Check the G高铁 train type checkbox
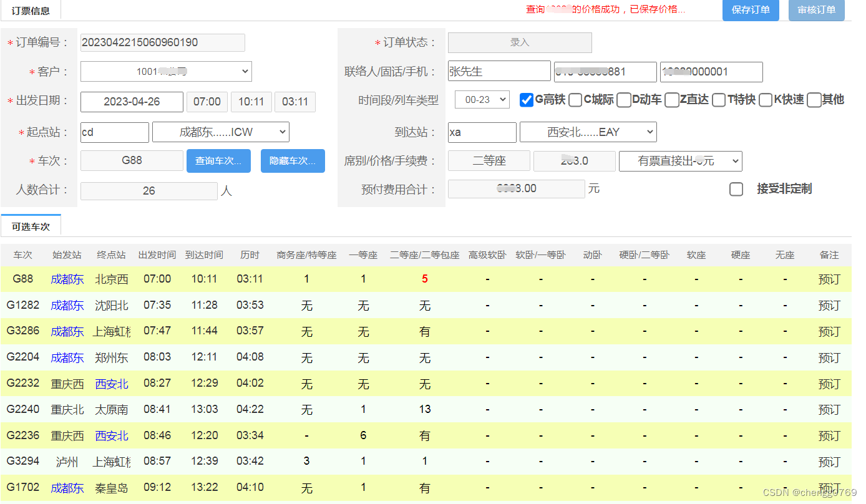 pos(527,100)
